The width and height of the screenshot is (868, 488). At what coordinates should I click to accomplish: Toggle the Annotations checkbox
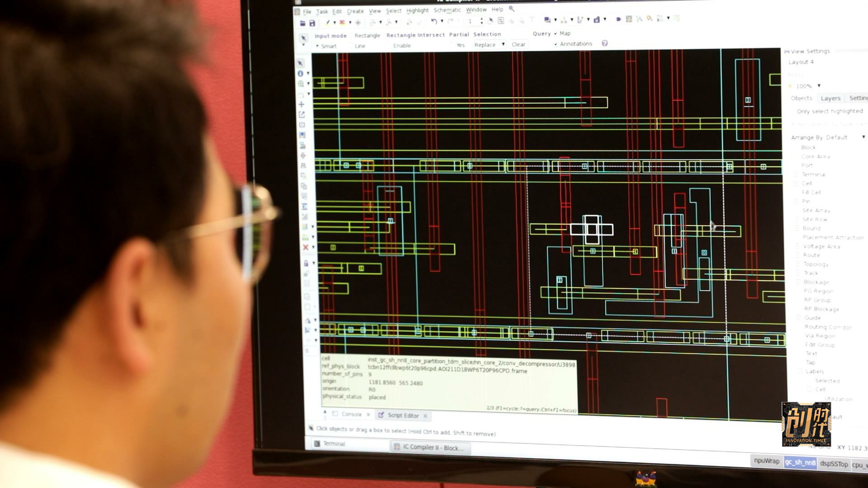556,44
